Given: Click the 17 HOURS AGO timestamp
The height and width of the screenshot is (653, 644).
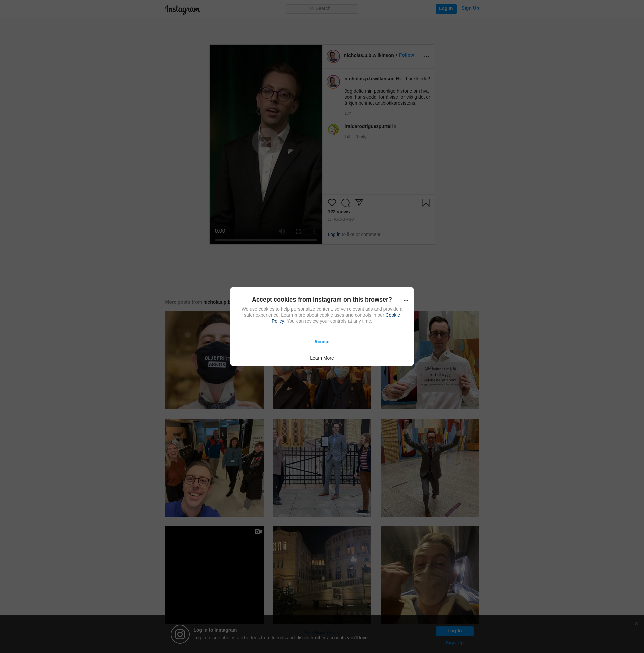Looking at the screenshot, I should [x=340, y=220].
